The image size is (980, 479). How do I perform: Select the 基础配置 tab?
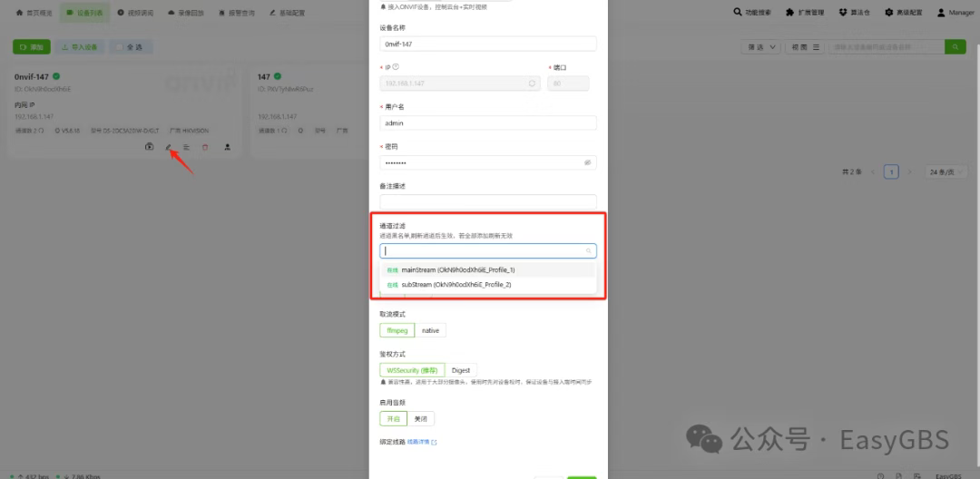click(288, 13)
